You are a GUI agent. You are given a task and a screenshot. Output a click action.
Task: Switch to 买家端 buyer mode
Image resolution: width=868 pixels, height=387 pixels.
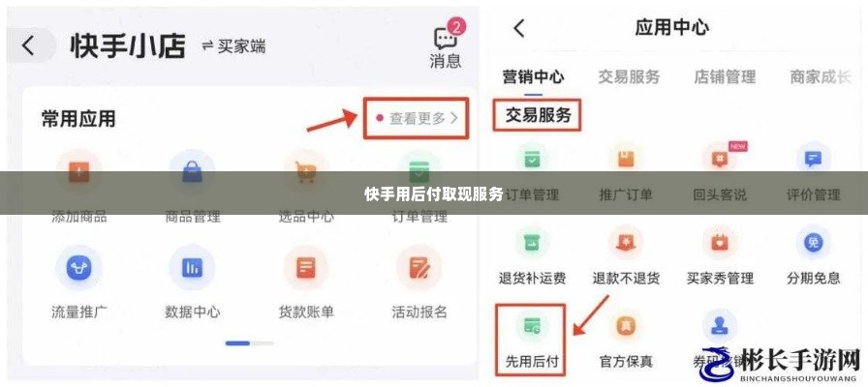point(233,46)
